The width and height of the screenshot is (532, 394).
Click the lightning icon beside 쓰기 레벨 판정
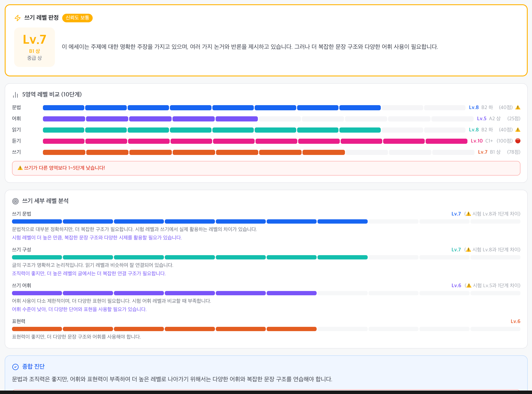(18, 18)
